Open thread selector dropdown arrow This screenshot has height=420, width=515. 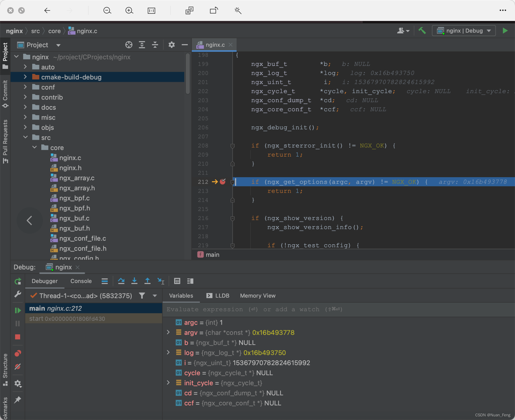click(155, 296)
